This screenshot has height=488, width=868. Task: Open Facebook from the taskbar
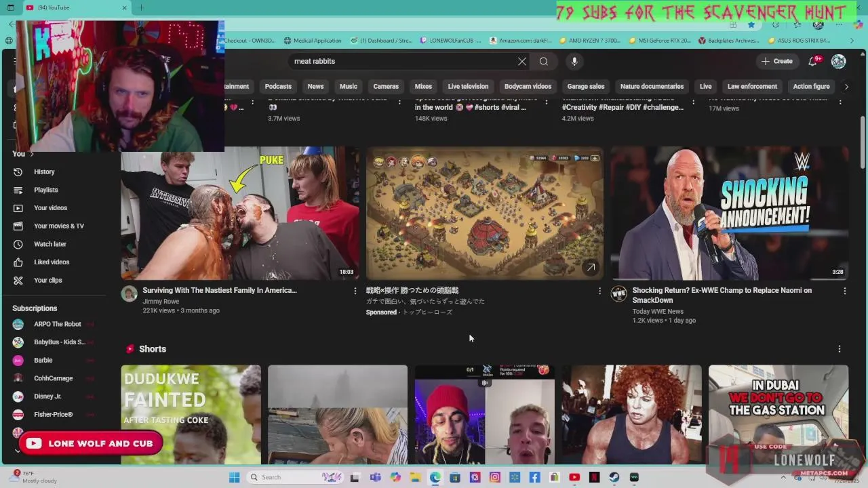tap(535, 477)
